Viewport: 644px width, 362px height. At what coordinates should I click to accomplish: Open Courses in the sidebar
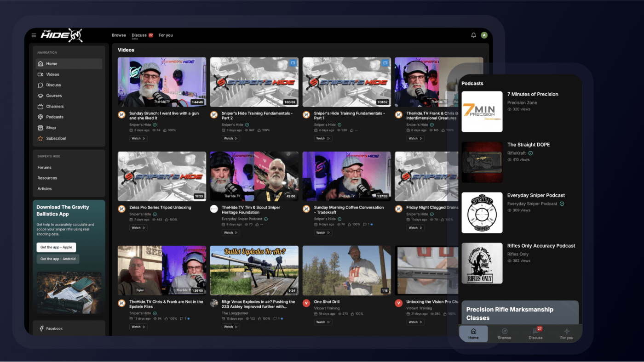click(x=69, y=96)
